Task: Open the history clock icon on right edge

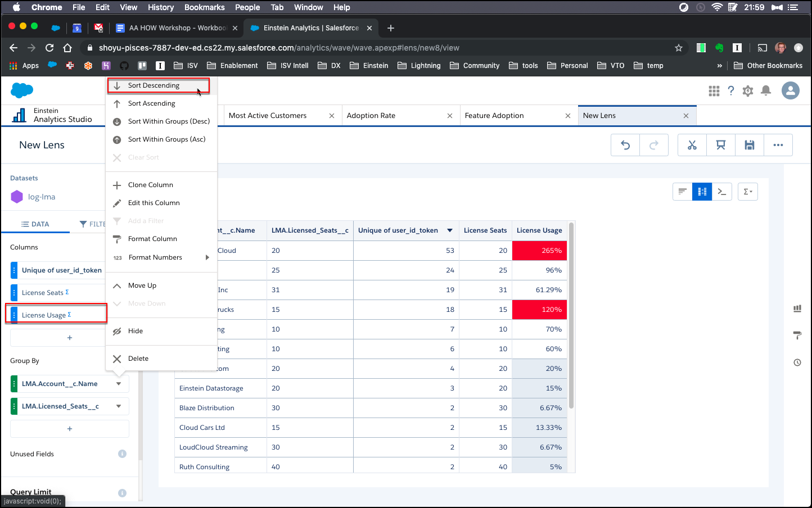Action: pyautogui.click(x=797, y=362)
